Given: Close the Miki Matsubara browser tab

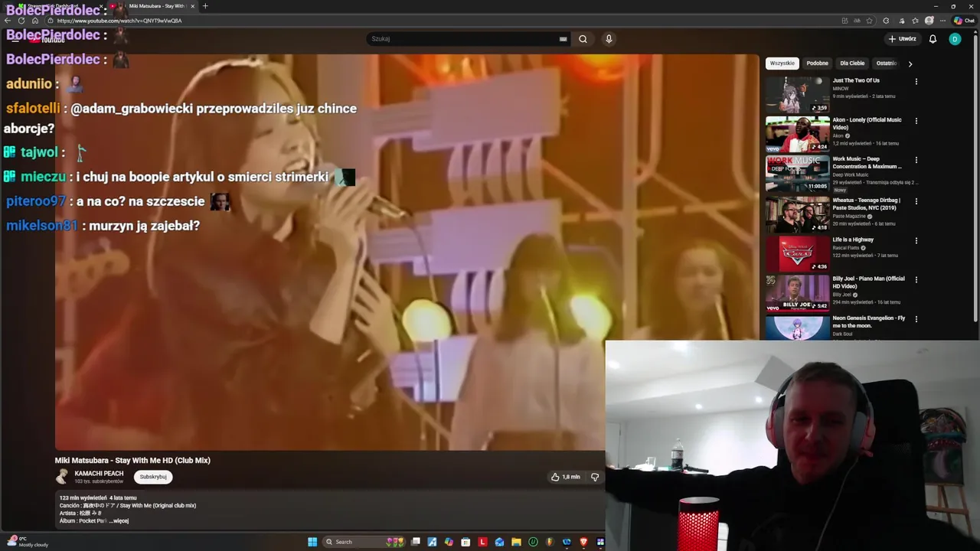Looking at the screenshot, I should (x=192, y=6).
